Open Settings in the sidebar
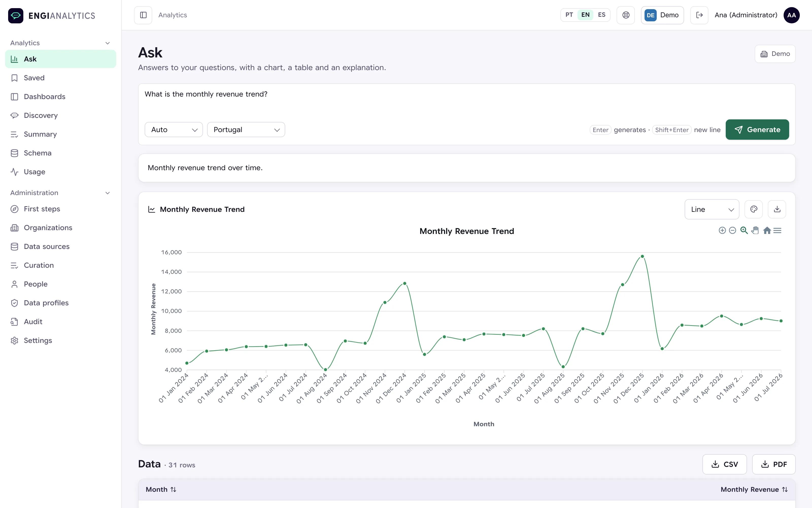 (60, 341)
